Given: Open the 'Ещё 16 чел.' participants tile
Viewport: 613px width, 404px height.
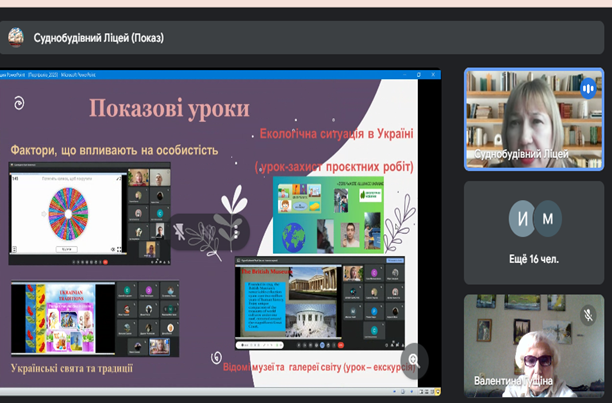Looking at the screenshot, I should 534,232.
